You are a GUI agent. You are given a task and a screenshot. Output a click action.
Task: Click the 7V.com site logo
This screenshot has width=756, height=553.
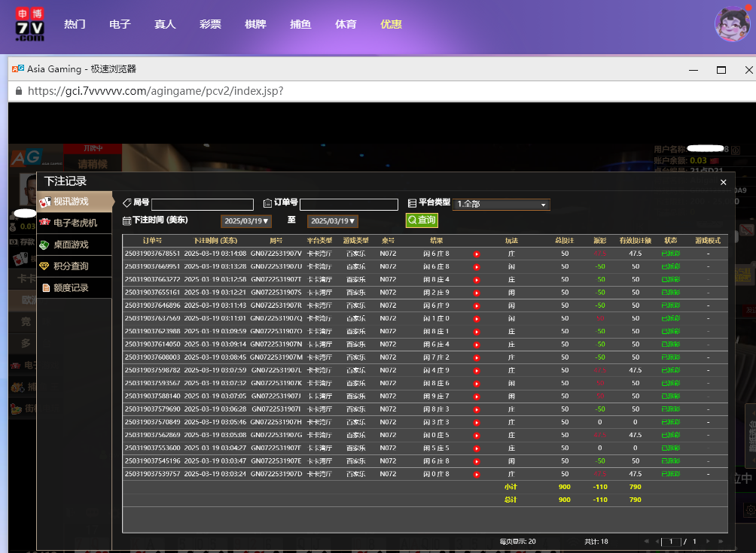(x=30, y=24)
